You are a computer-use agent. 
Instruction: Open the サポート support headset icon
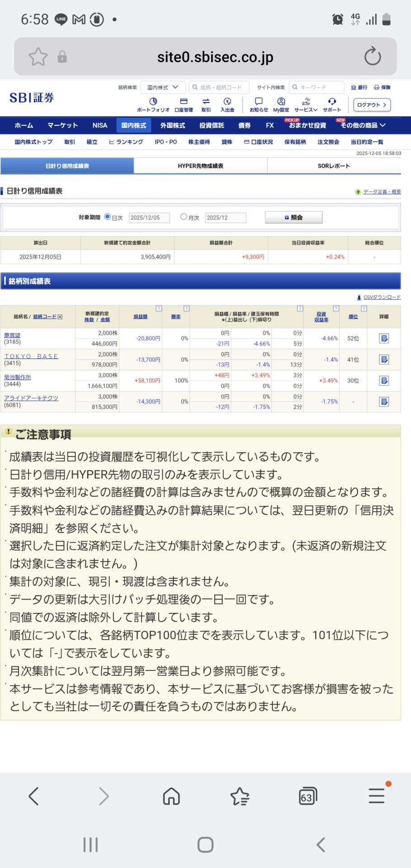pyautogui.click(x=332, y=102)
